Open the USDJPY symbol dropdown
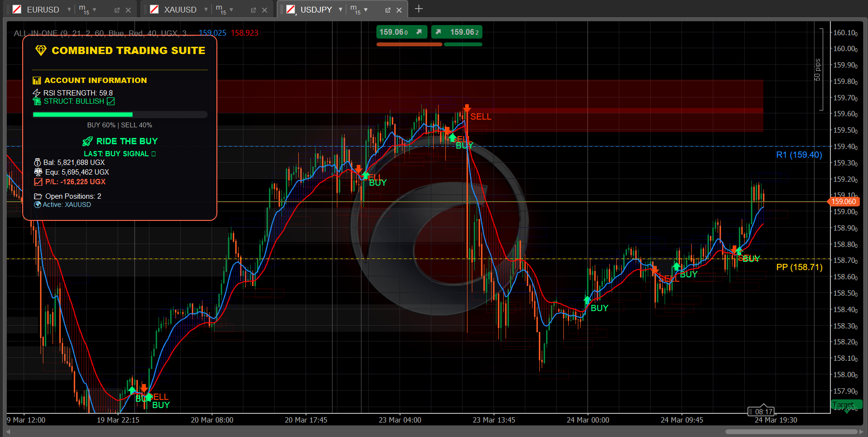 coord(340,10)
